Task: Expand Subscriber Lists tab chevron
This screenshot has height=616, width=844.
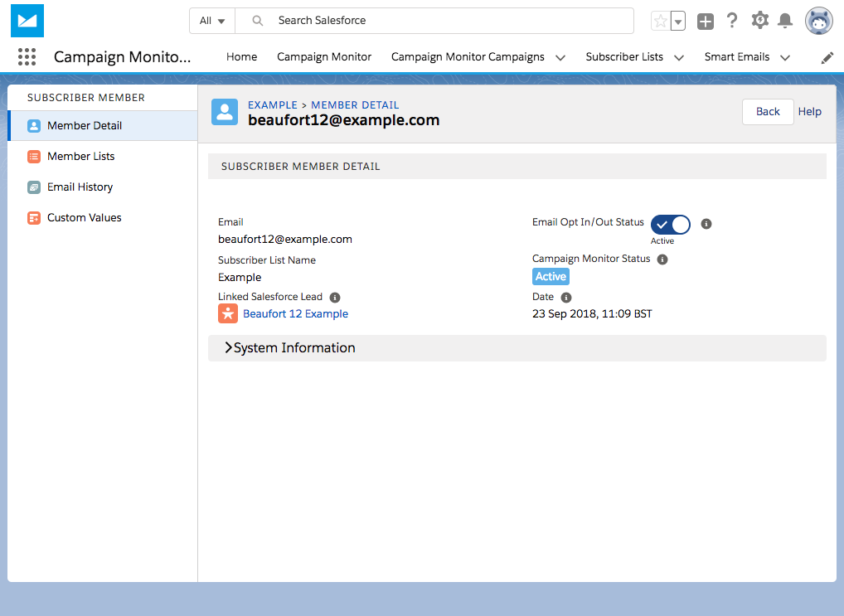Action: point(679,57)
